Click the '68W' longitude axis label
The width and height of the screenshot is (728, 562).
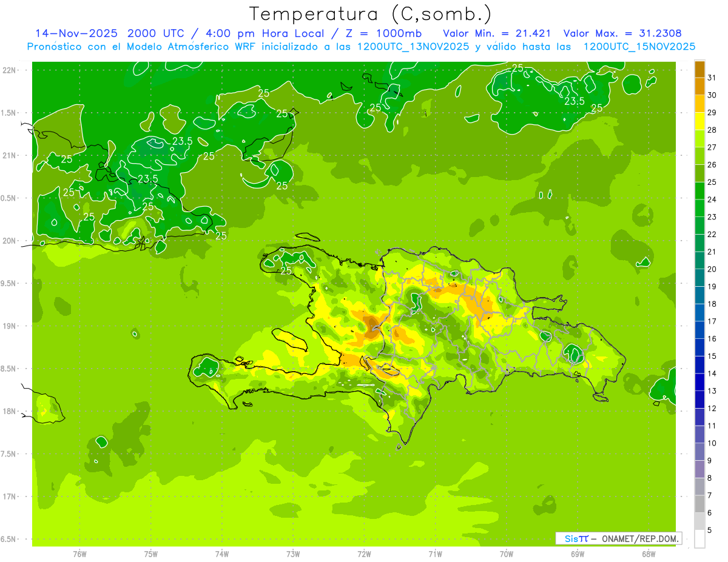pyautogui.click(x=648, y=554)
